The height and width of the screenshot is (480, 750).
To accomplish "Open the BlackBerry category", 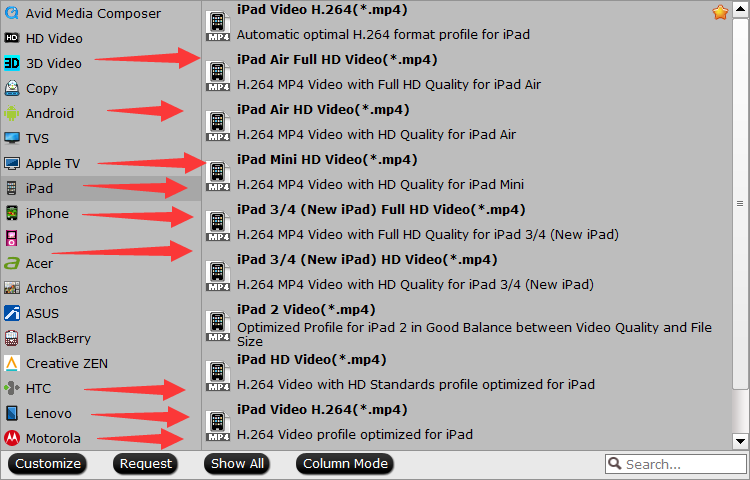I will click(x=100, y=338).
